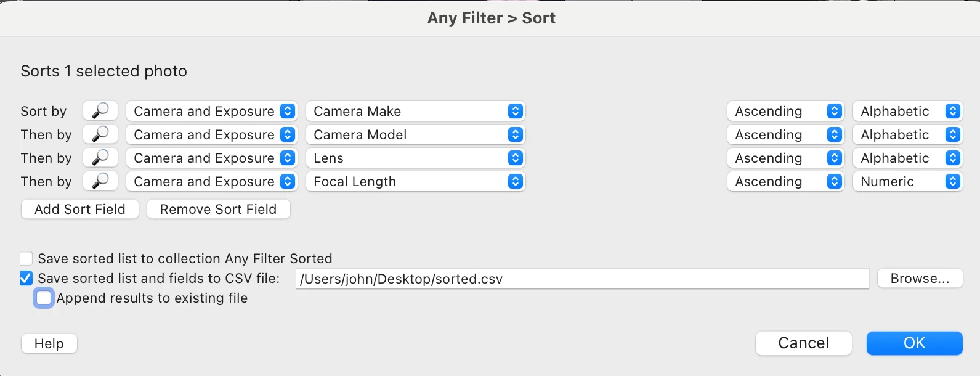
Task: Open the Focal Length field dropdown
Action: pyautogui.click(x=415, y=181)
